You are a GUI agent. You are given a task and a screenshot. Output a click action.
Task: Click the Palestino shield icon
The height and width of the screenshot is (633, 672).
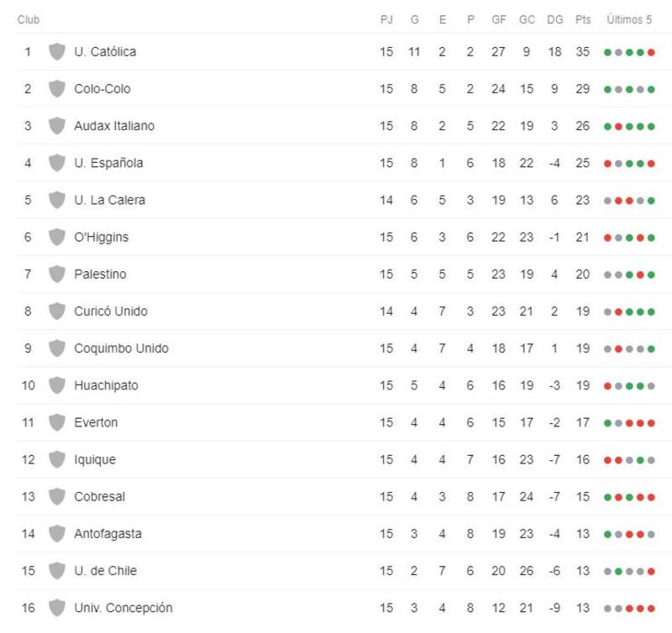click(x=57, y=274)
